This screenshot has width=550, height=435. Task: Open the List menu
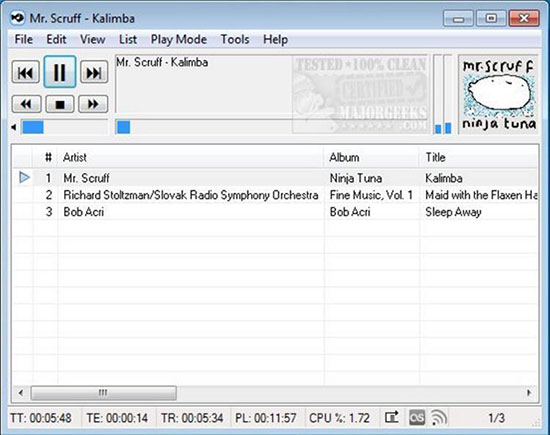(128, 39)
